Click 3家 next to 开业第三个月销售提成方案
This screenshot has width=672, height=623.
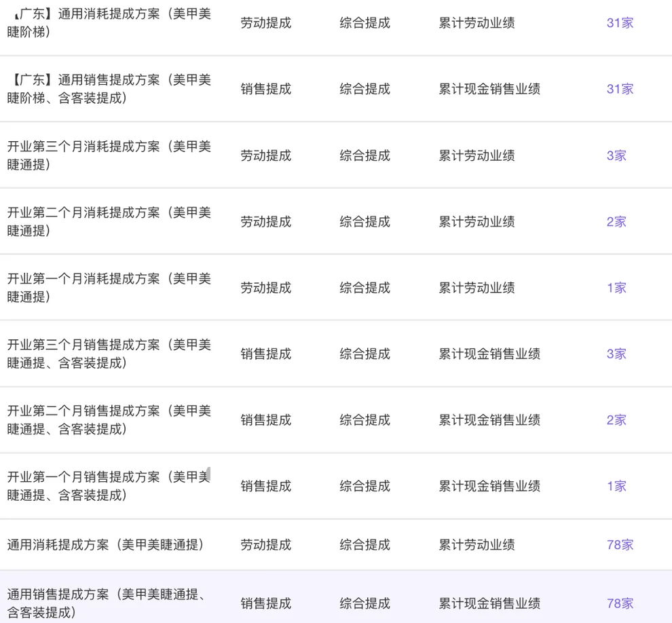615,354
